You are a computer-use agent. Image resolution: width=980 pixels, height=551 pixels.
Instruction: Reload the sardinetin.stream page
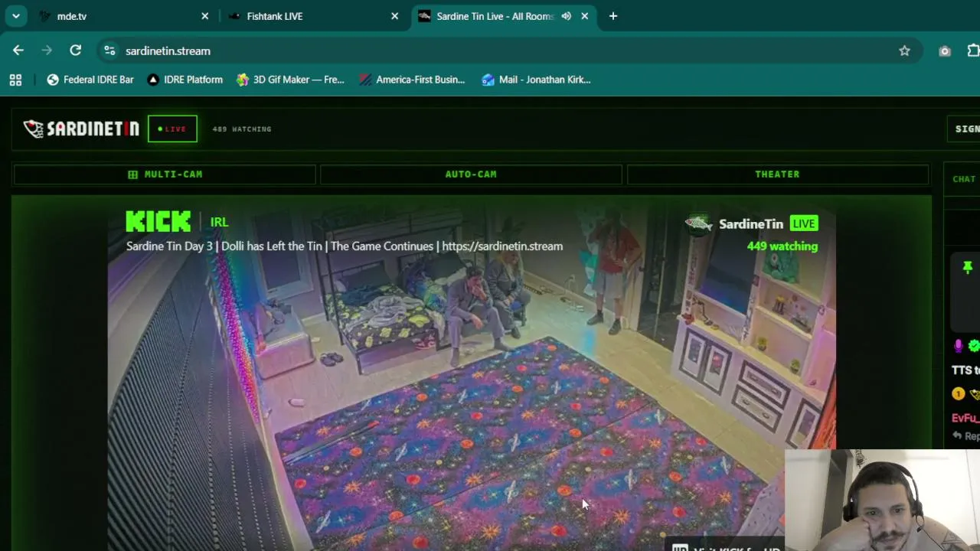tap(75, 51)
